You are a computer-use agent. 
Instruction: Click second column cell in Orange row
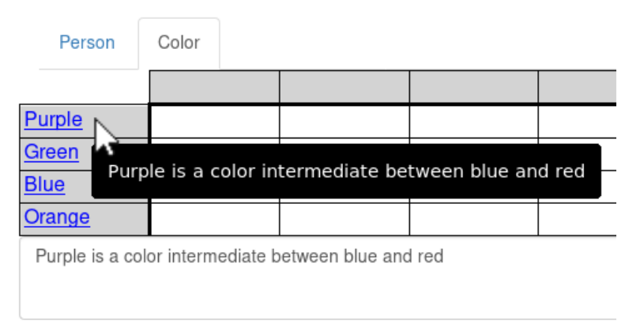pyautogui.click(x=345, y=219)
